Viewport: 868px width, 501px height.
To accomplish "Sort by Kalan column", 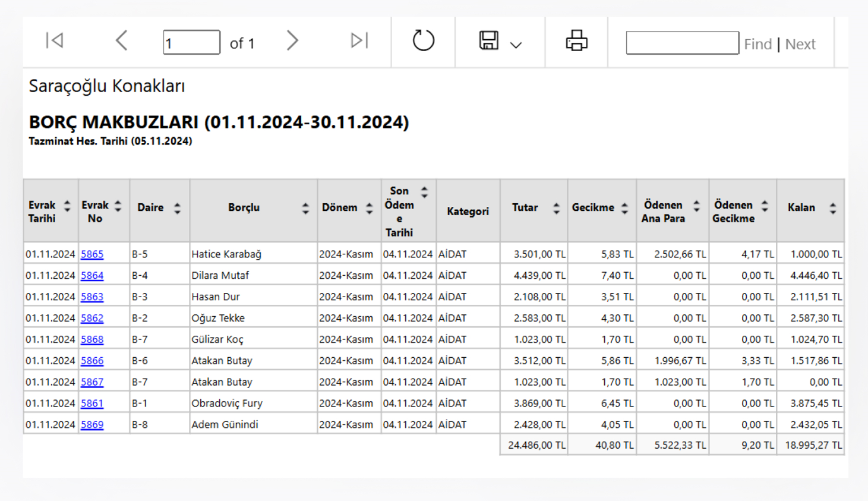I will pos(833,209).
